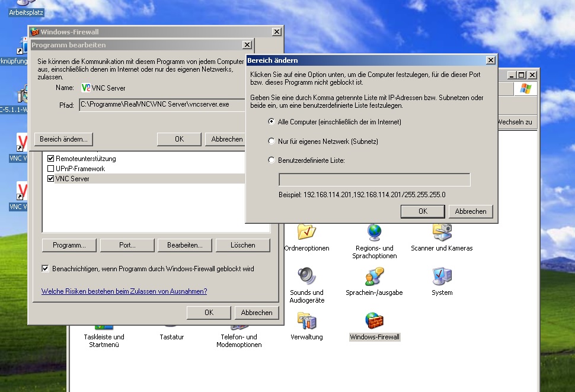
Task: Open the Sprachein-/ausgabe icon
Action: (x=375, y=276)
